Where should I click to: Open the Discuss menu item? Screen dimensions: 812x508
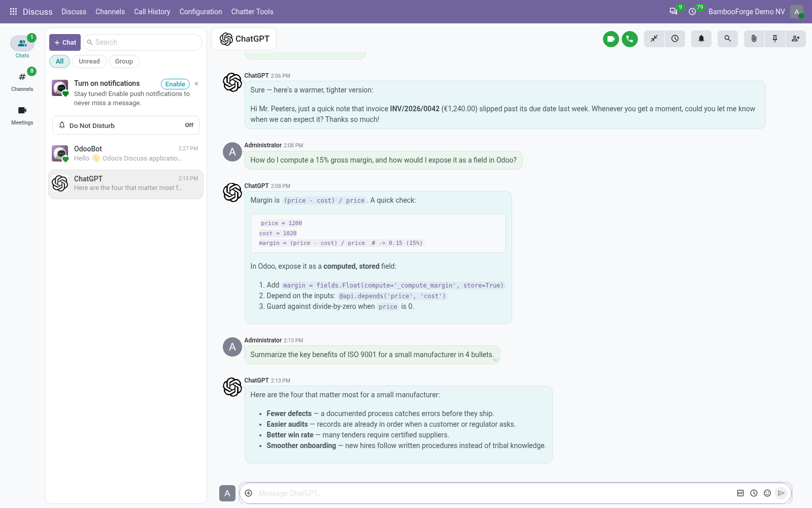point(74,11)
